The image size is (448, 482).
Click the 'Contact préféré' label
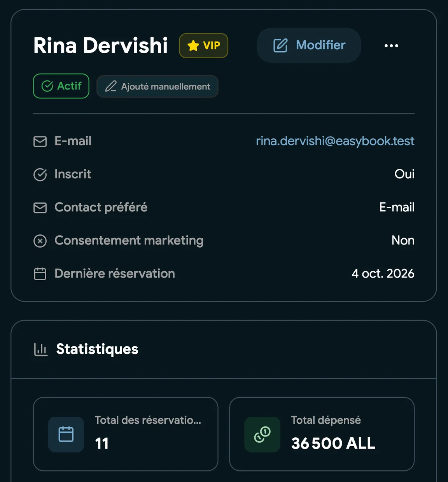coord(101,207)
